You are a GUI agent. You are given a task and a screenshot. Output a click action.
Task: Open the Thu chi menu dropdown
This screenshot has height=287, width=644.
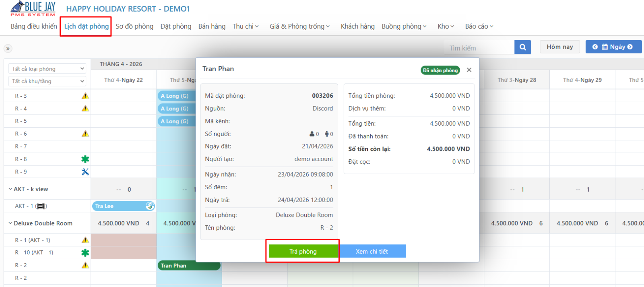click(x=246, y=26)
